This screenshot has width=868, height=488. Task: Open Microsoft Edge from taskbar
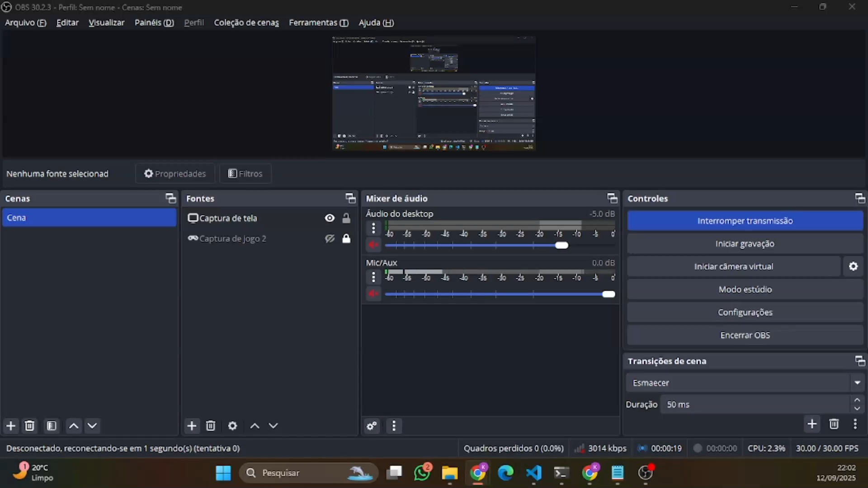click(x=506, y=473)
